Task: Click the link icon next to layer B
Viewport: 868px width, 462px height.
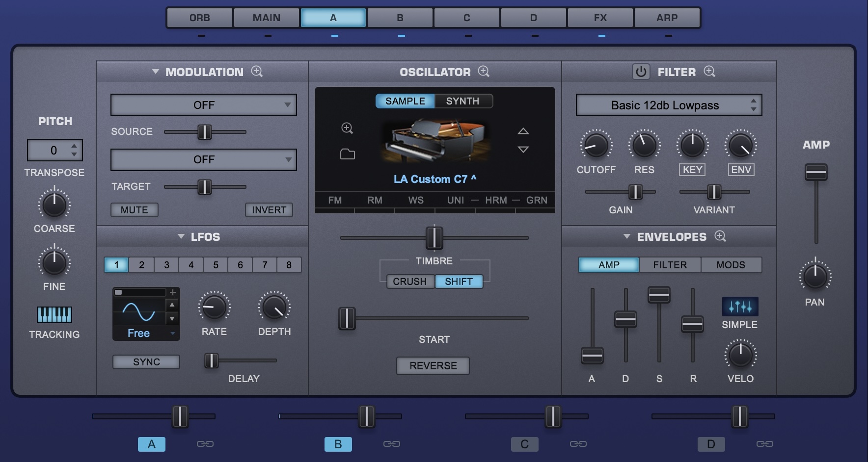Action: click(x=392, y=444)
